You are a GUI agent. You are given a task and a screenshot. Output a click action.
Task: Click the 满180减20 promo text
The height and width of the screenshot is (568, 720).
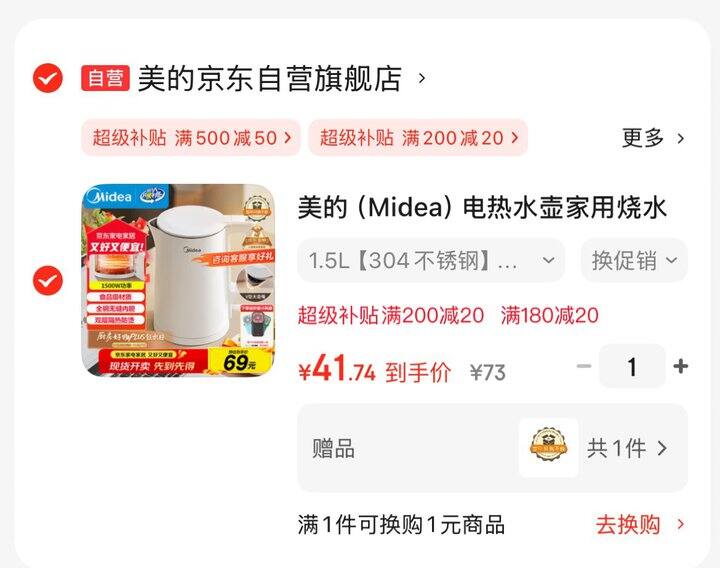[x=550, y=315]
